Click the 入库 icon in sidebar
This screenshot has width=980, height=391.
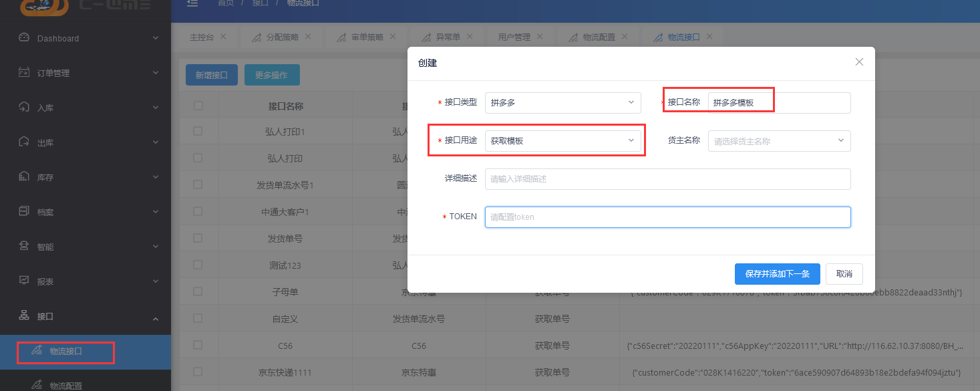point(24,108)
